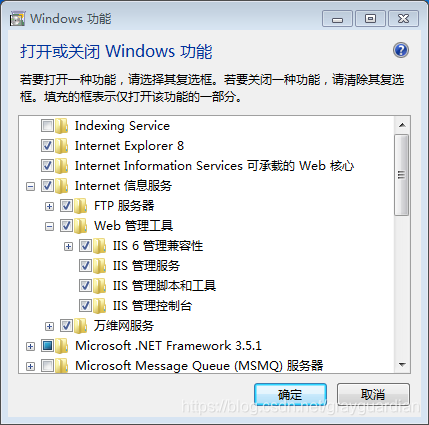
Task: Click the 确定 button
Action: 290,395
